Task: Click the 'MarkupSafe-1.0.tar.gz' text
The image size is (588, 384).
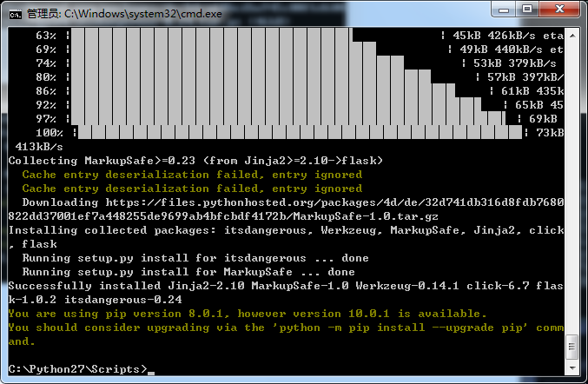Action: pyautogui.click(x=366, y=216)
